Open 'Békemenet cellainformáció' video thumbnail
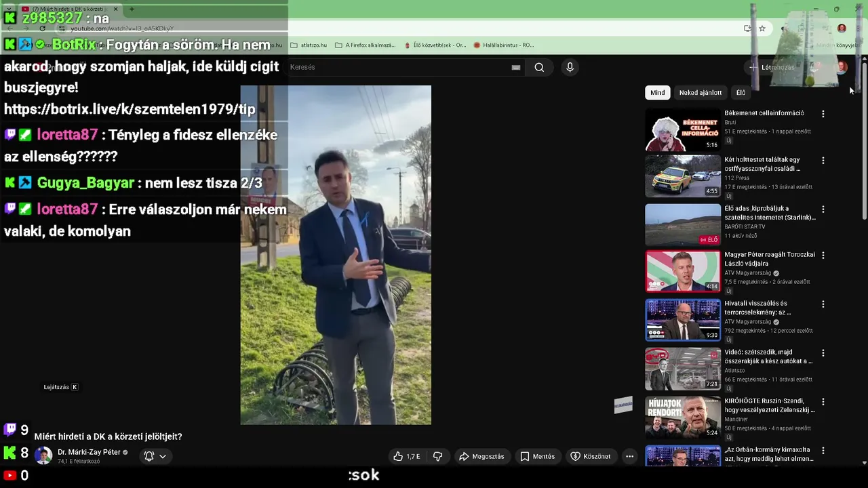 pyautogui.click(x=683, y=129)
